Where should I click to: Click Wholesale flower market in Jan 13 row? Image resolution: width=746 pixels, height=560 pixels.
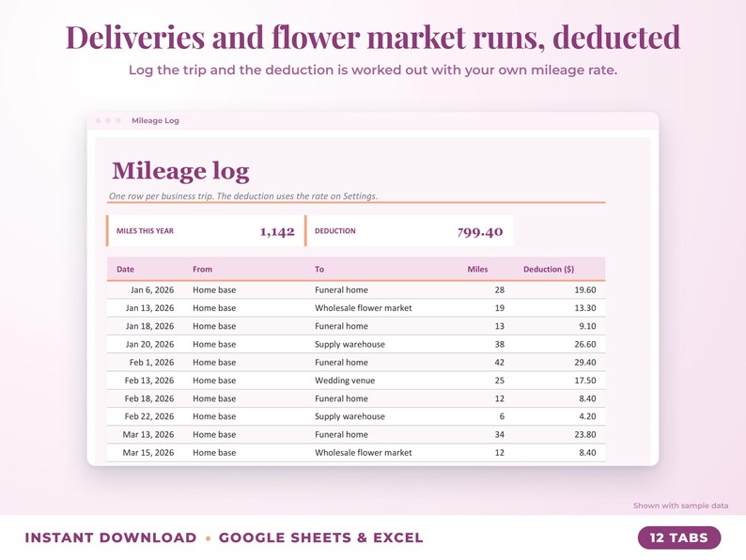tap(363, 308)
